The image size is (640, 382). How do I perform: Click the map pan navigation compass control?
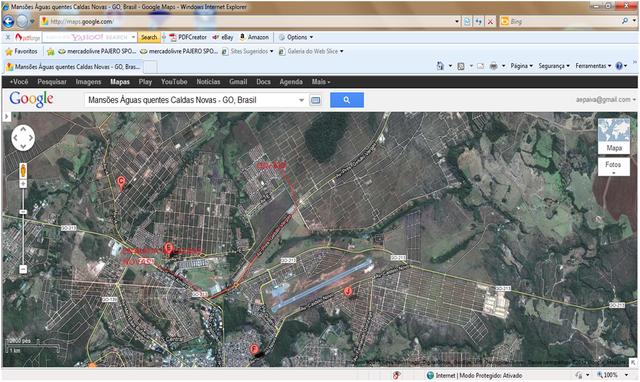tap(23, 138)
